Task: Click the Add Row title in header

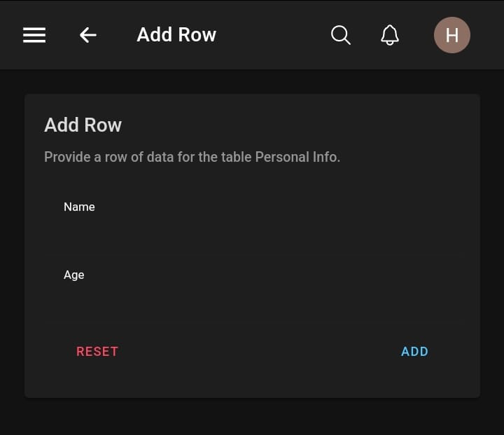Action: tap(176, 35)
